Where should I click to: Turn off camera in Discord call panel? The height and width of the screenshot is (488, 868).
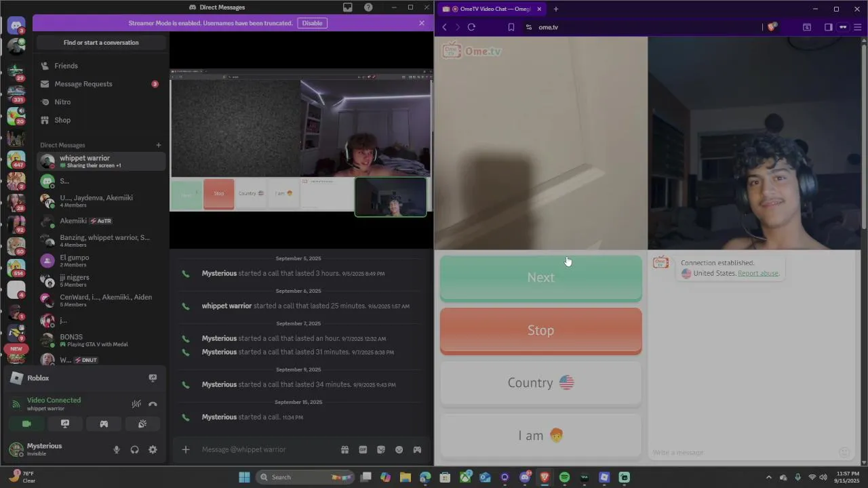26,424
